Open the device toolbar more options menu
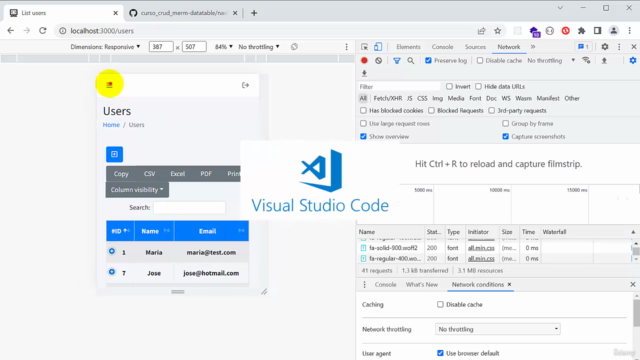This screenshot has width=640, height=360. (x=347, y=47)
